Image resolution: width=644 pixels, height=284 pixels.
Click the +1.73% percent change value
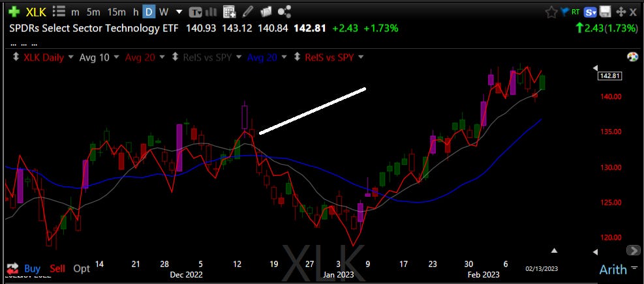coord(381,28)
